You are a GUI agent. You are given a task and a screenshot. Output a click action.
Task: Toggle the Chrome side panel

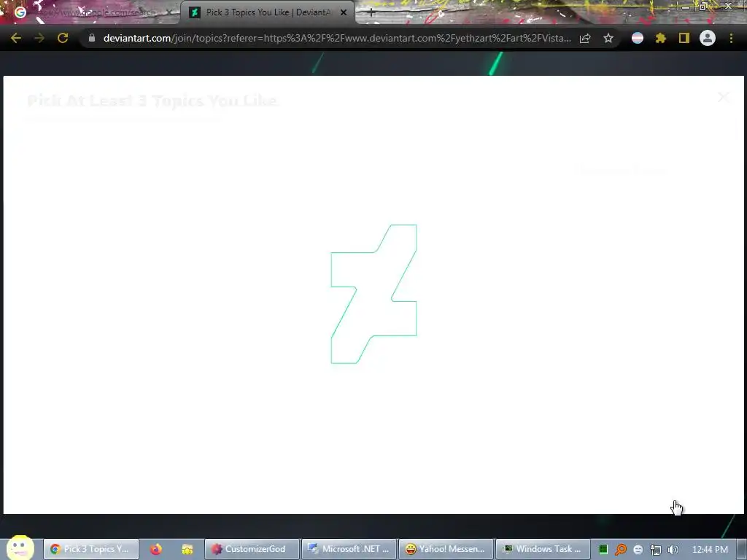(x=684, y=38)
